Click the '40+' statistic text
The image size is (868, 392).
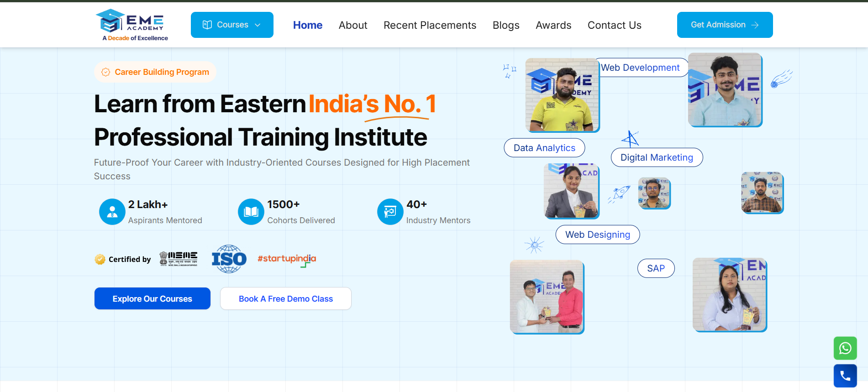[x=416, y=204]
